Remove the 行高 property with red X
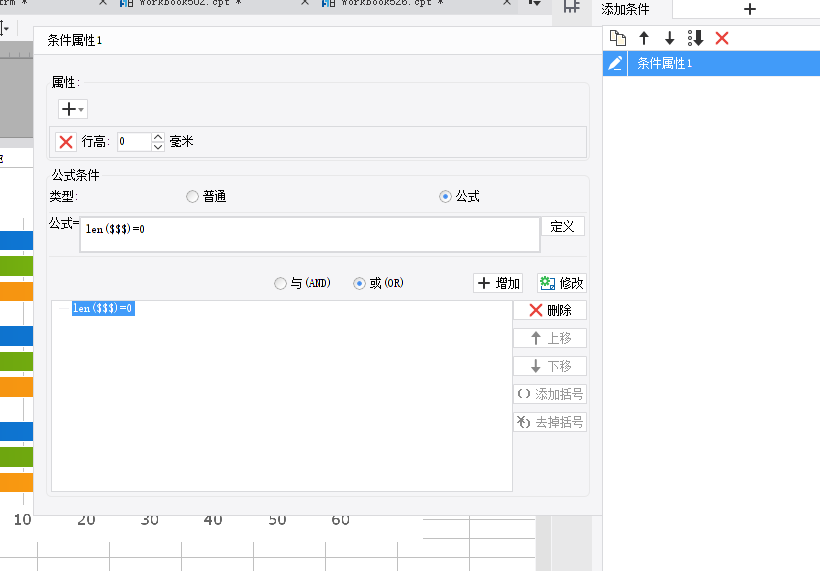The height and width of the screenshot is (571, 820). pyautogui.click(x=66, y=142)
